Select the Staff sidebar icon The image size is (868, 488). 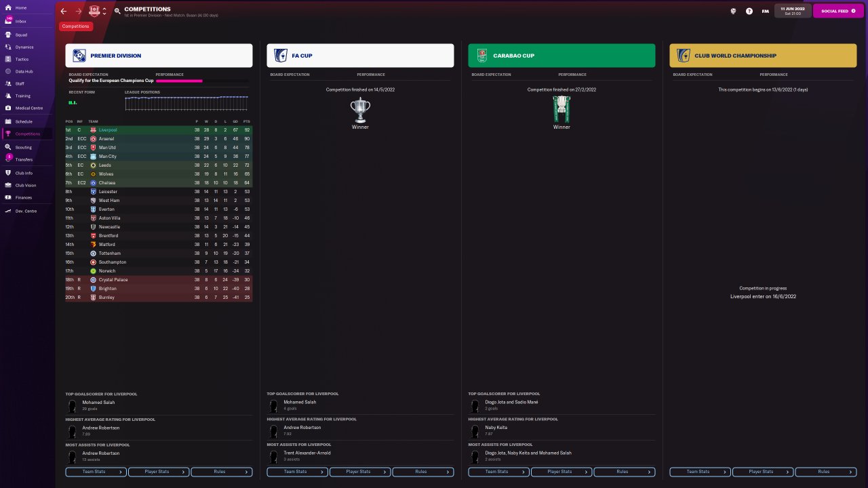click(x=8, y=83)
